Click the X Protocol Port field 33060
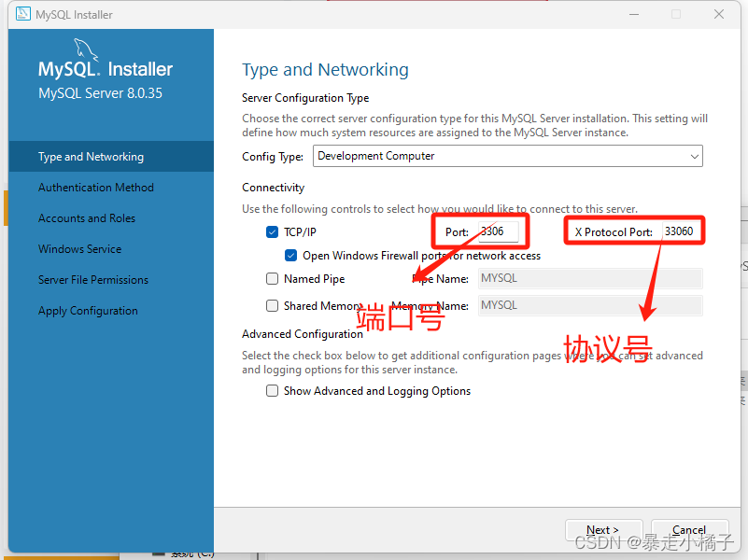 point(681,231)
